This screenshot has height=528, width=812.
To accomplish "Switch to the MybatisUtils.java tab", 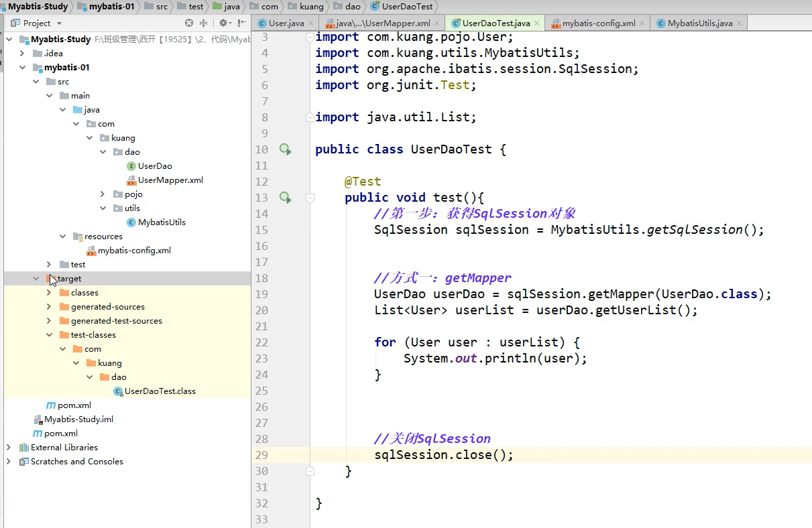I will coord(700,23).
